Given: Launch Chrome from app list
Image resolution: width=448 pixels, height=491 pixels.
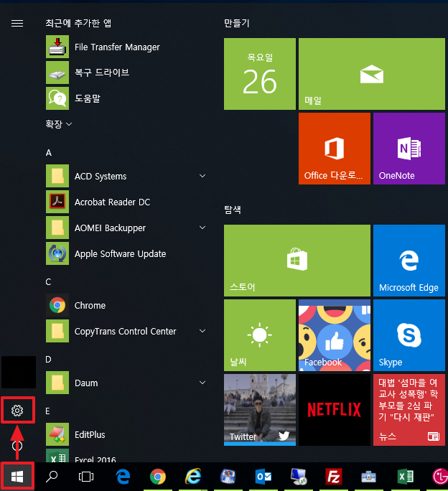Looking at the screenshot, I should (126, 305).
